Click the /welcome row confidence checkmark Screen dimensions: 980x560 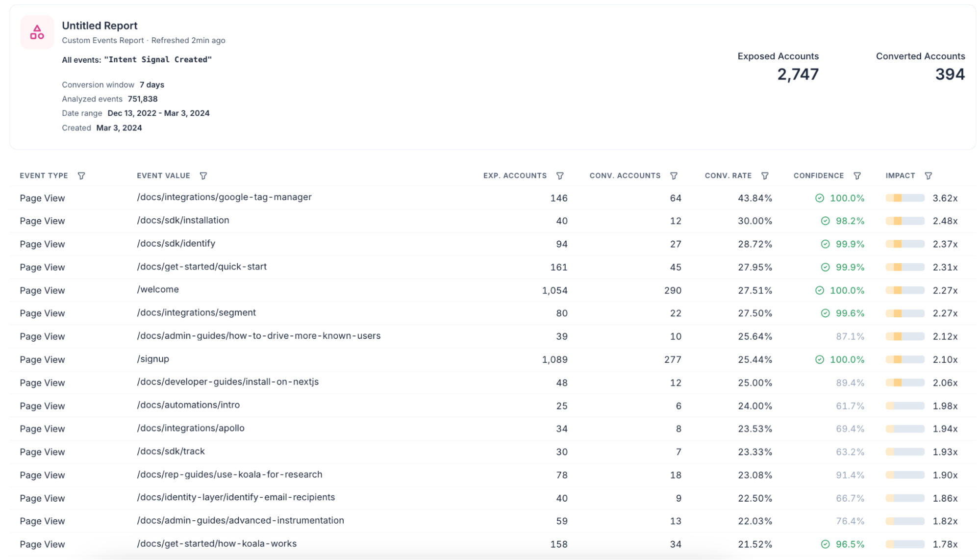819,290
